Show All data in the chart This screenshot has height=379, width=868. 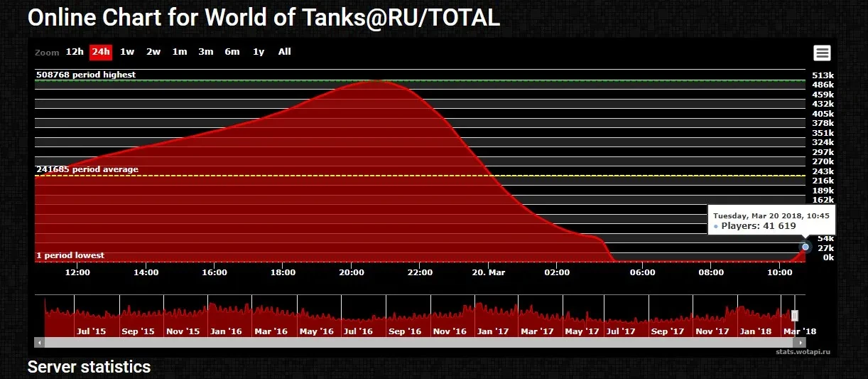pyautogui.click(x=285, y=52)
